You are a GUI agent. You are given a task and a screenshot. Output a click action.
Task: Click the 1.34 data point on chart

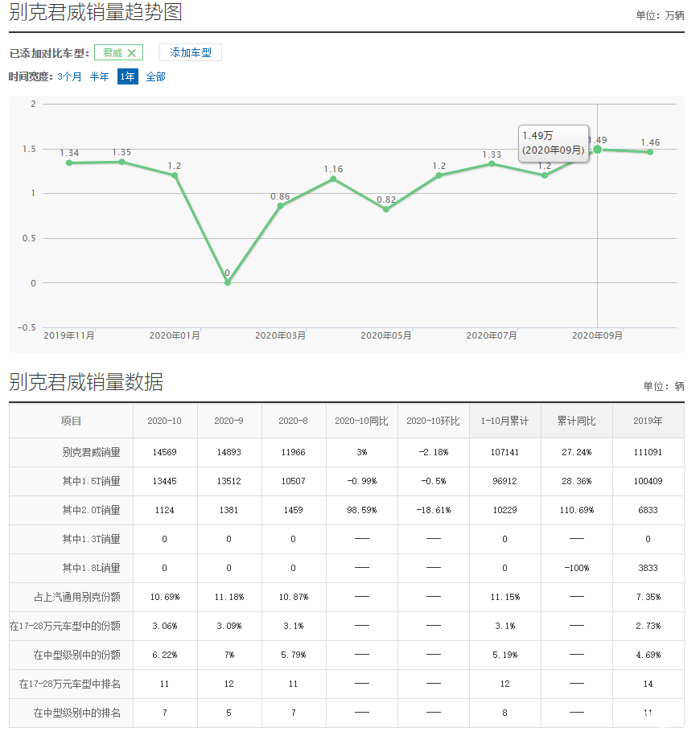pos(69,162)
